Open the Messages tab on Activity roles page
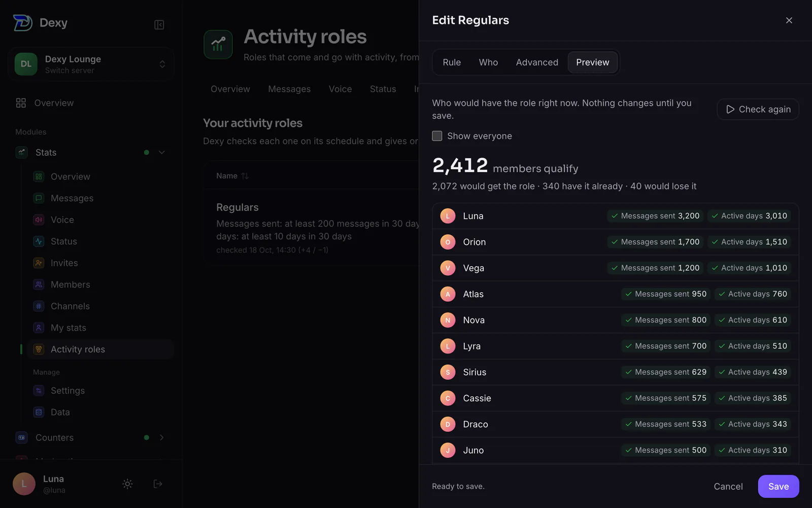The height and width of the screenshot is (508, 812). 289,89
